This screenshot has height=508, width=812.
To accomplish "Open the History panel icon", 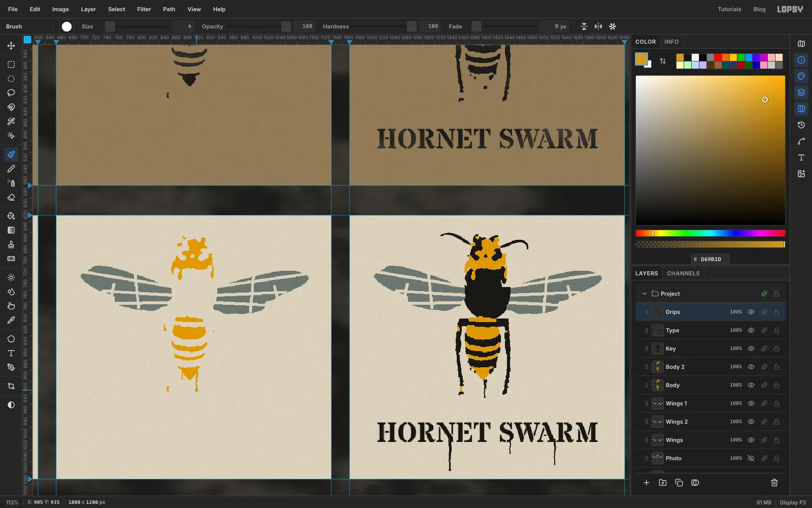I will (x=801, y=125).
